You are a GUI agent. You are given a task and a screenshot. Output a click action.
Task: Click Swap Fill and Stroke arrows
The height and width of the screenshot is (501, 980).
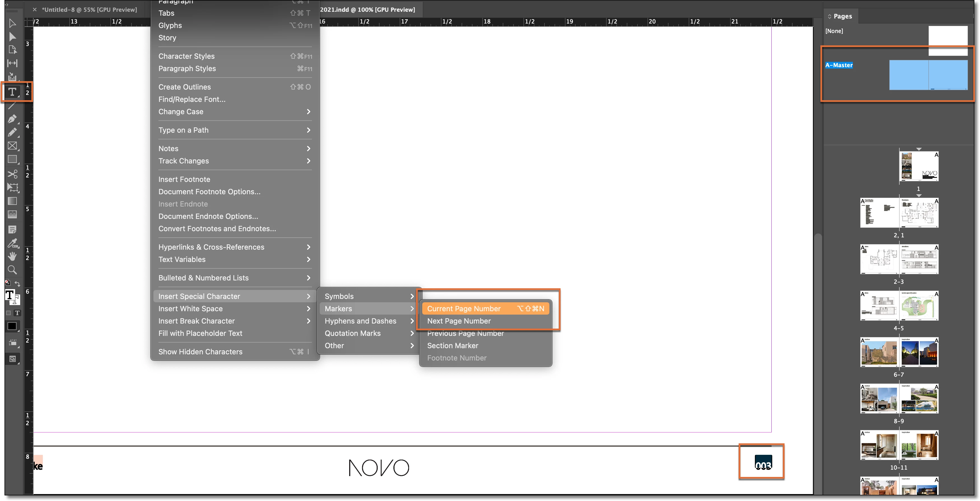(17, 284)
